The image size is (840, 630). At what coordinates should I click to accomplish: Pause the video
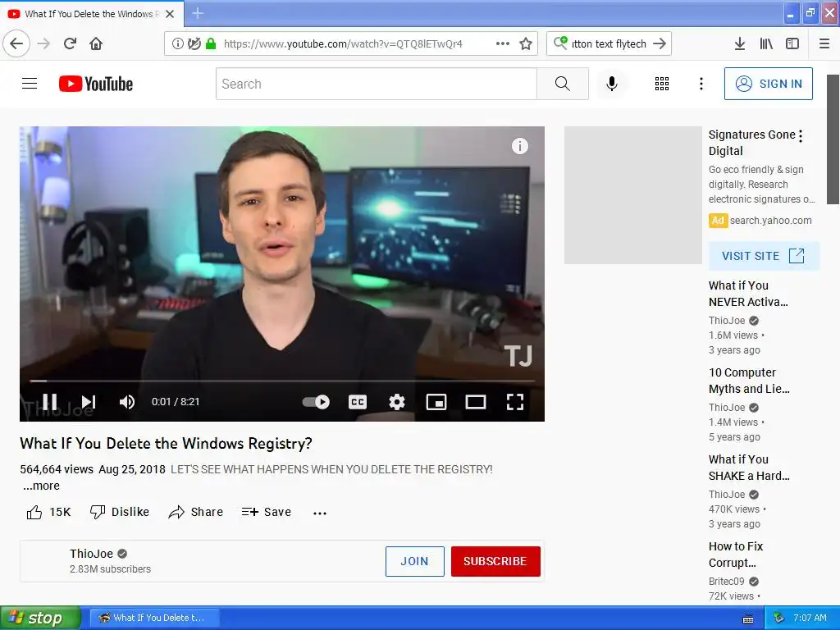tap(50, 402)
